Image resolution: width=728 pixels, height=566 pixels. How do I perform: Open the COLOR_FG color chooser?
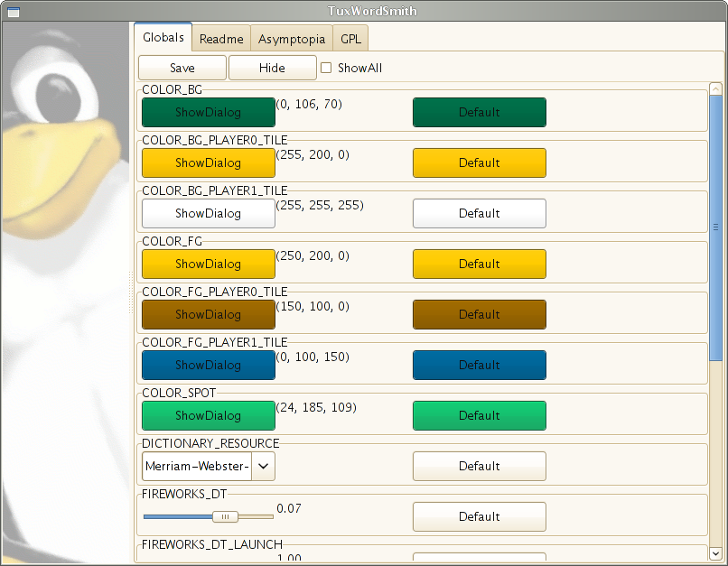[208, 264]
